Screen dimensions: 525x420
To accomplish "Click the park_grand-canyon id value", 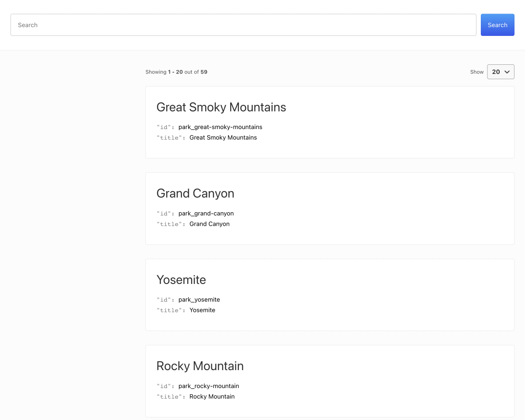I will coord(206,213).
